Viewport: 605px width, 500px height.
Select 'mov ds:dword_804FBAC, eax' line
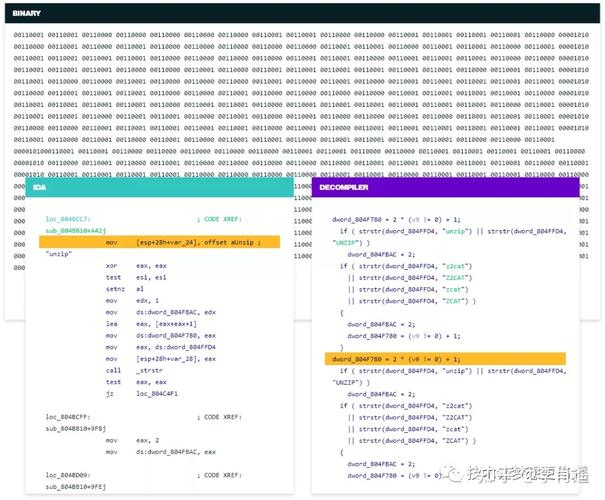coord(161,452)
